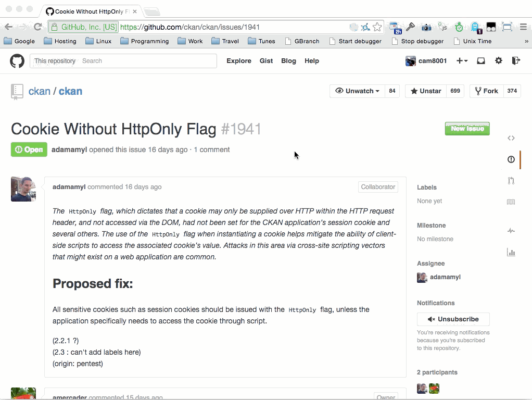Screen dimensions: 532x400
Task: Open the Issues icon in repo sidebar
Action: point(511,159)
